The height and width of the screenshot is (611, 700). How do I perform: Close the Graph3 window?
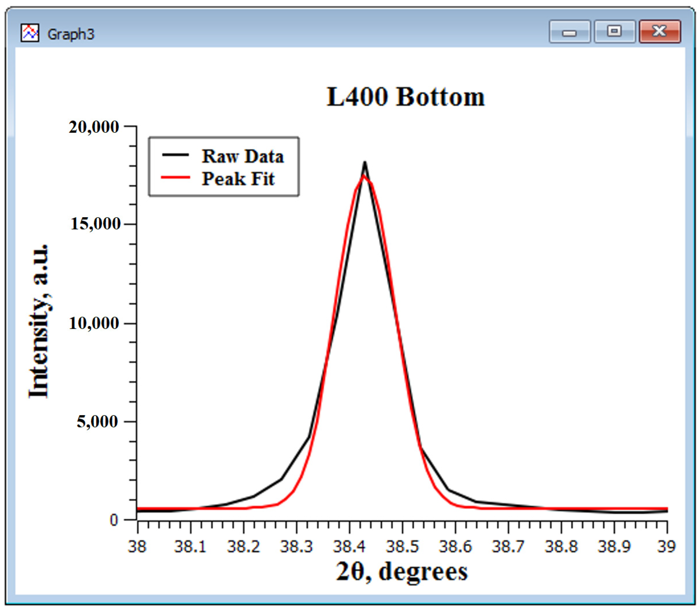coord(660,32)
